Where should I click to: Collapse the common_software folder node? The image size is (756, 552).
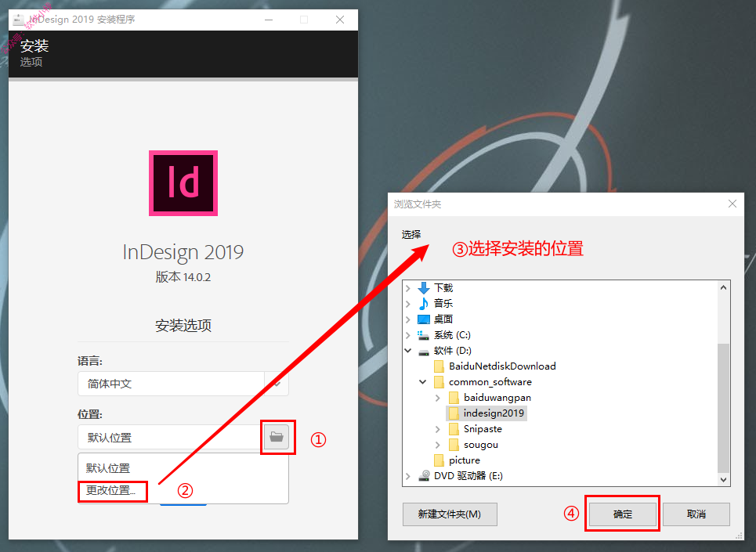[x=423, y=382]
